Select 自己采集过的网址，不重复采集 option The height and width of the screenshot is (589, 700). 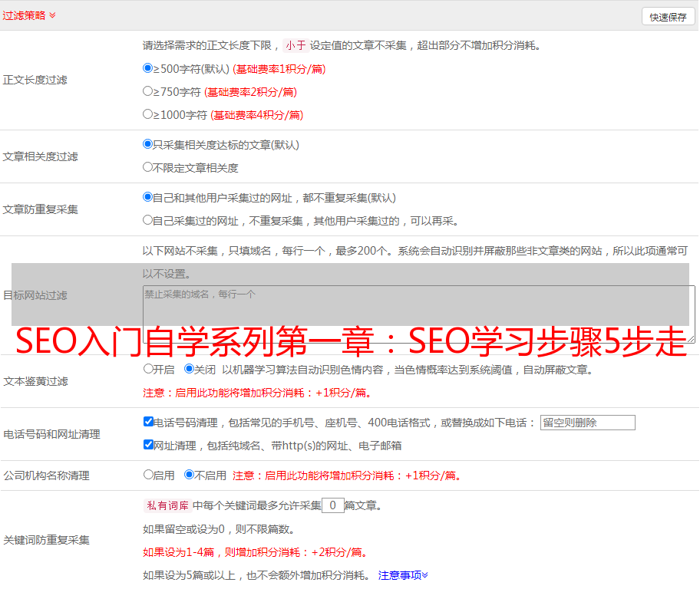click(148, 220)
